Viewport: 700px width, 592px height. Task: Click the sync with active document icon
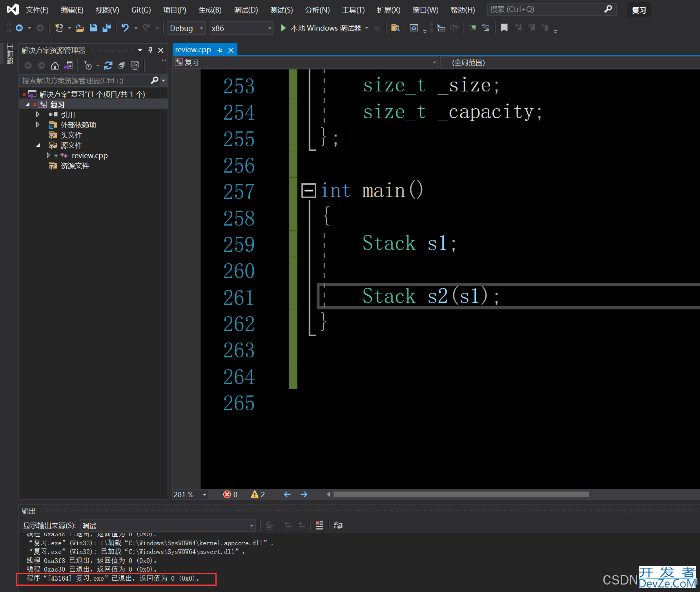(x=108, y=66)
